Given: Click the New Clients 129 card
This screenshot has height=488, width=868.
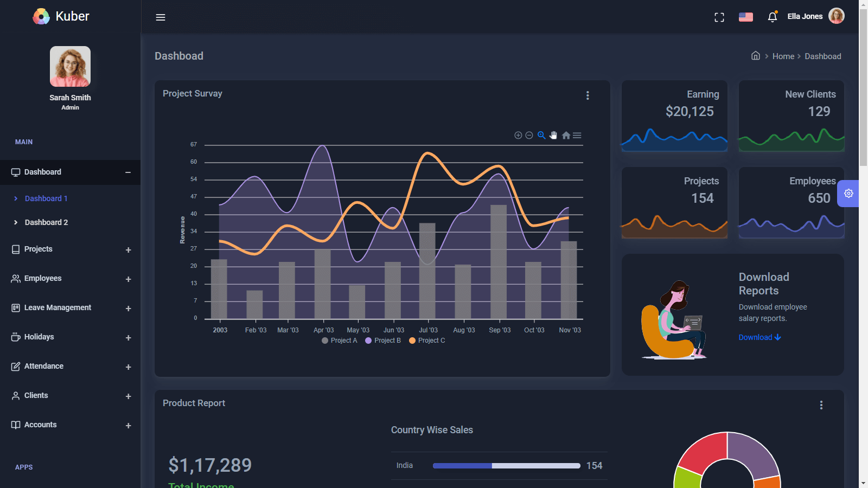Looking at the screenshot, I should 792,116.
